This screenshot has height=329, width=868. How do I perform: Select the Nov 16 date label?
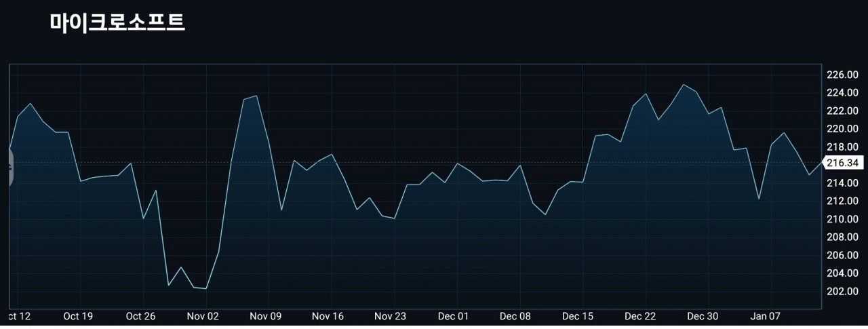click(328, 316)
